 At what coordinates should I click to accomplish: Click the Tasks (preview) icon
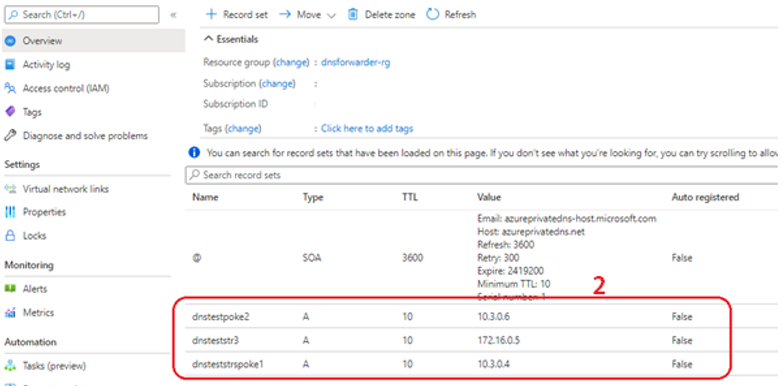(9, 366)
